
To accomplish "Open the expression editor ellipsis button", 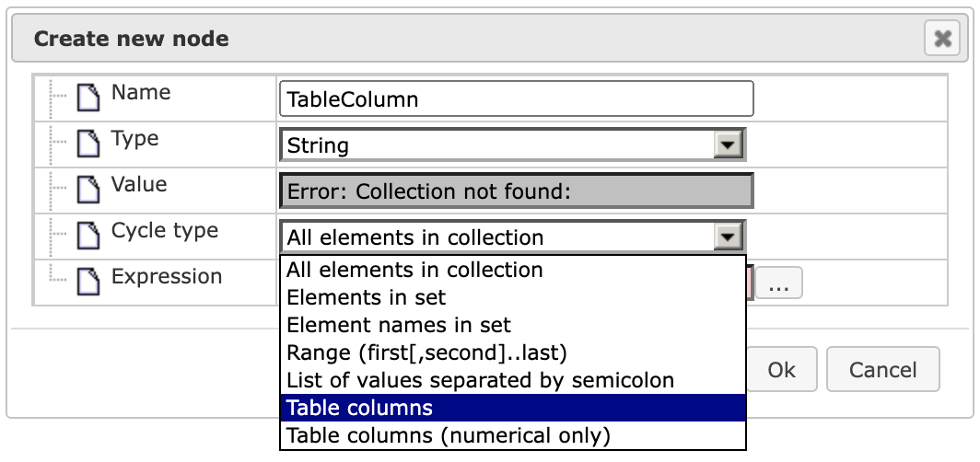I will (x=779, y=283).
